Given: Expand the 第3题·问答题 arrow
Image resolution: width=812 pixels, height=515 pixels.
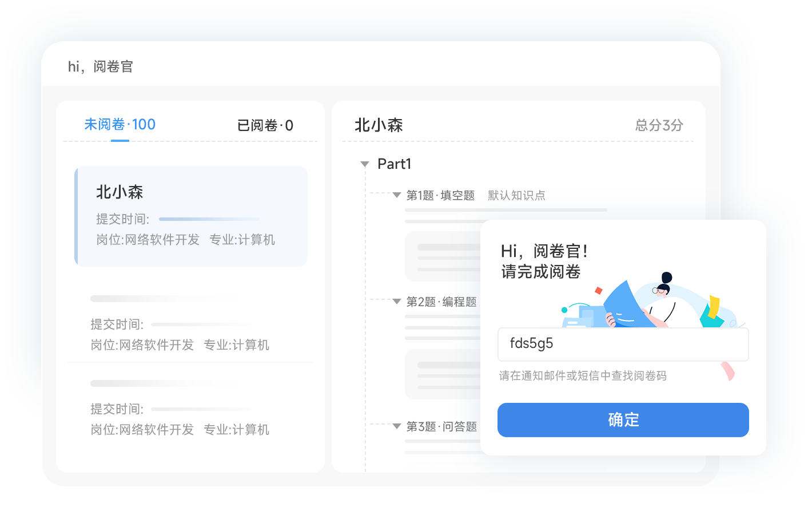Looking at the screenshot, I should click(396, 426).
